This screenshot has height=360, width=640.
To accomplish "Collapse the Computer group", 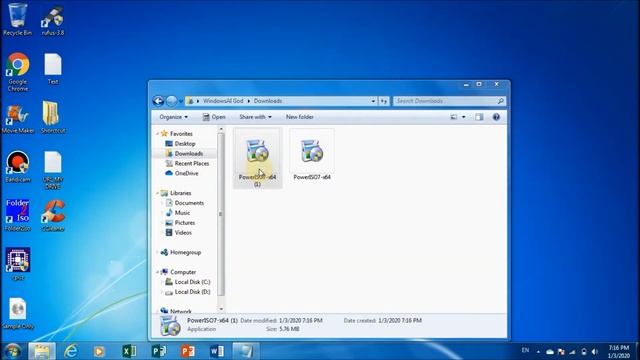I will pos(158,272).
